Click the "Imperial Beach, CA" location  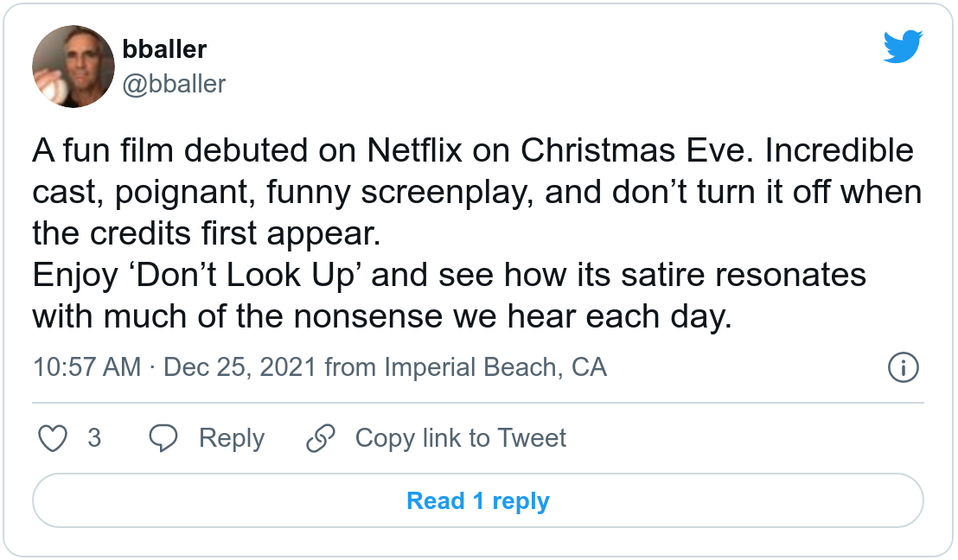coord(495,367)
